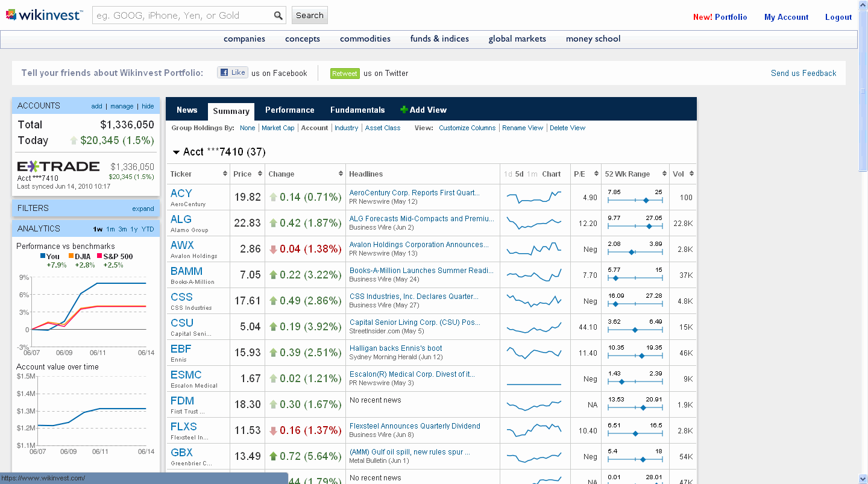The image size is (868, 484).
Task: Click the up arrow next to Today's gain
Action: pyautogui.click(x=74, y=140)
